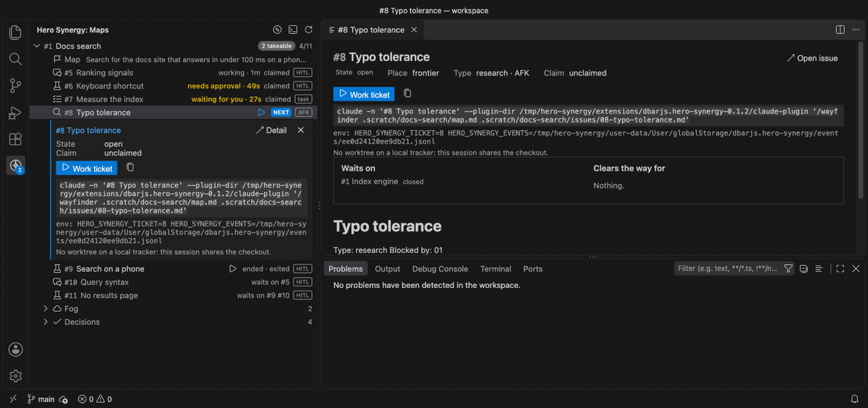Open the Accounts menu icon

[x=15, y=349]
